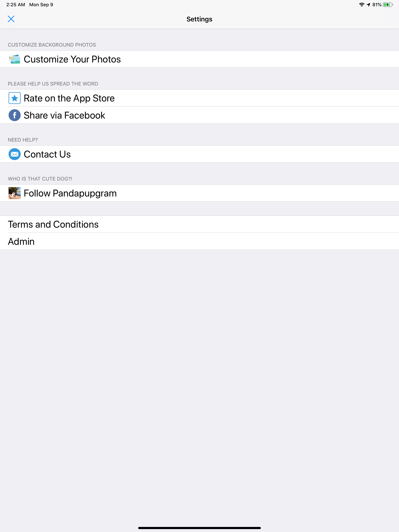Open the Admin row

[x=199, y=241]
